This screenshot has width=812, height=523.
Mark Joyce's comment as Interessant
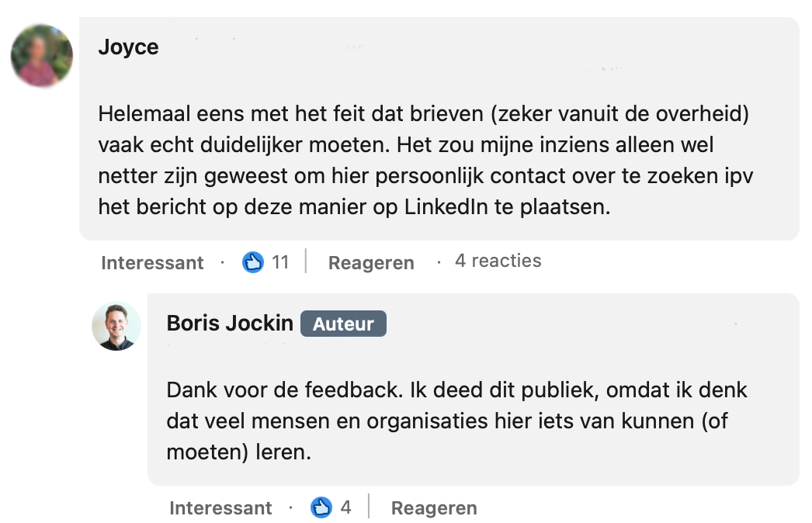pyautogui.click(x=152, y=263)
